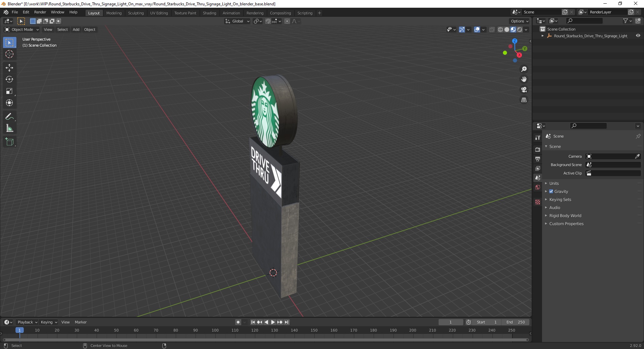Pin the Scene properties panel
Screen dimensions: 644x349
click(x=638, y=136)
